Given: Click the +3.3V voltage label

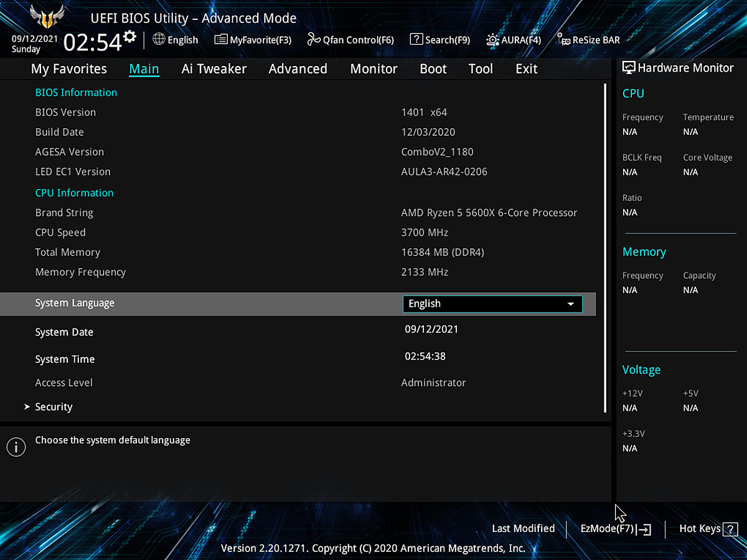Looking at the screenshot, I should (632, 434).
